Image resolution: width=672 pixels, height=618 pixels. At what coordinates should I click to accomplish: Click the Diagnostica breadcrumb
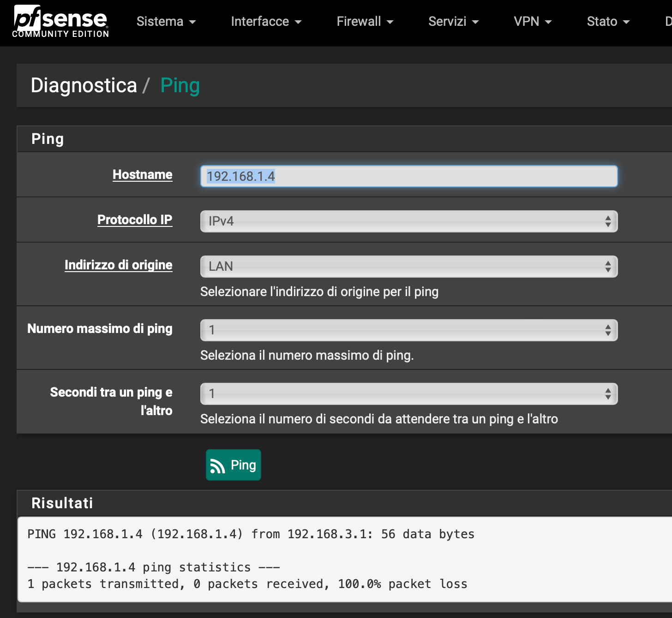click(84, 85)
